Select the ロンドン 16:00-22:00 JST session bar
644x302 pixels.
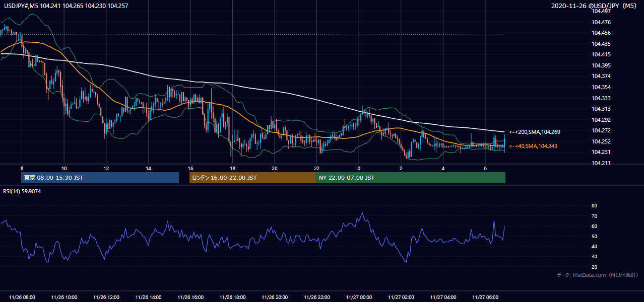point(252,178)
